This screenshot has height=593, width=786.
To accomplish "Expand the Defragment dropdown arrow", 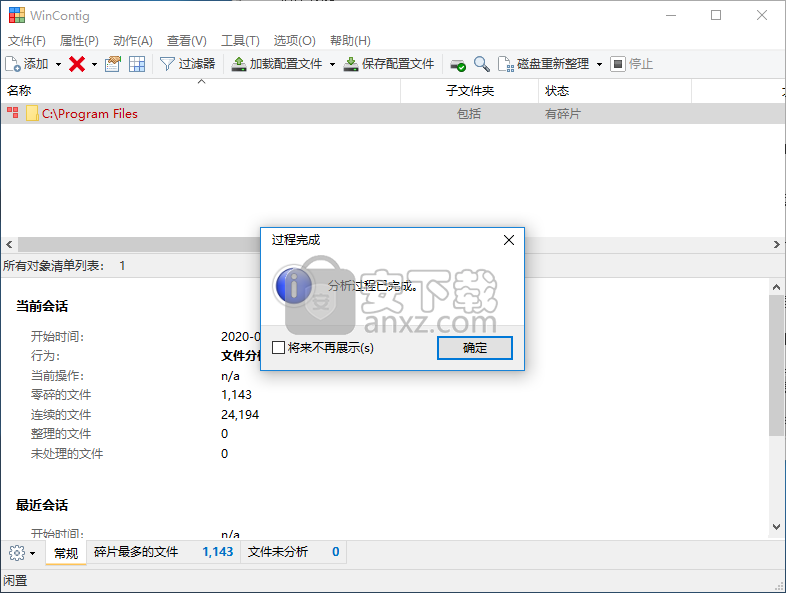I will click(599, 64).
